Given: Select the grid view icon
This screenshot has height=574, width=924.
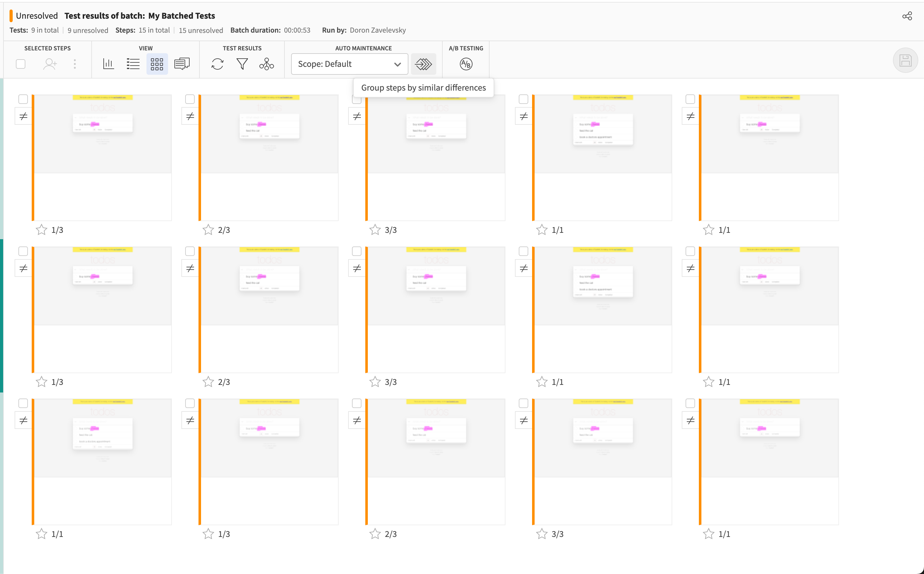Looking at the screenshot, I should 157,64.
